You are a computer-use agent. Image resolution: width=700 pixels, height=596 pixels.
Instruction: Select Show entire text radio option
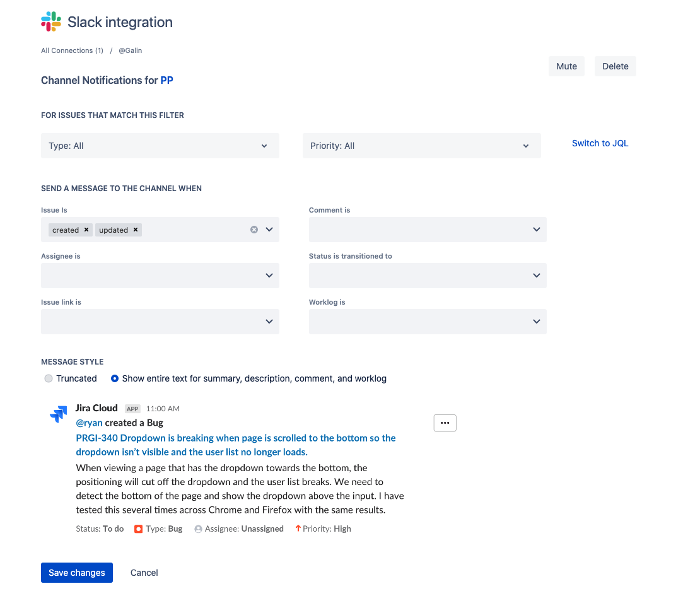click(x=115, y=378)
